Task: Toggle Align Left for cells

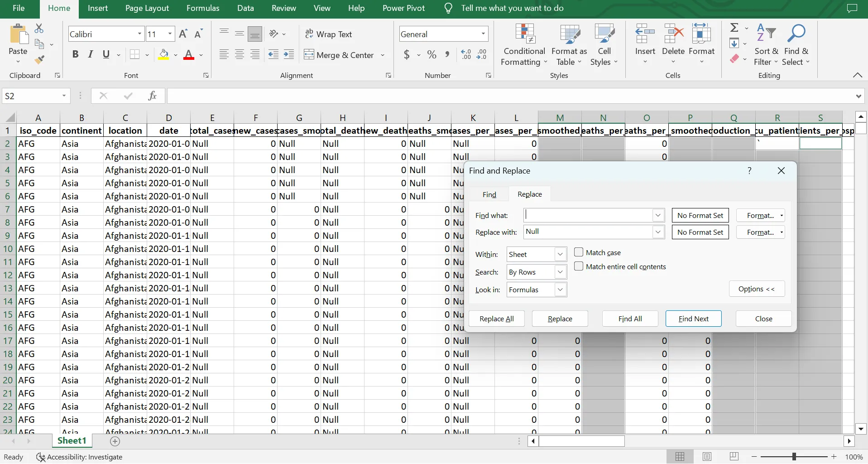Action: pyautogui.click(x=224, y=55)
